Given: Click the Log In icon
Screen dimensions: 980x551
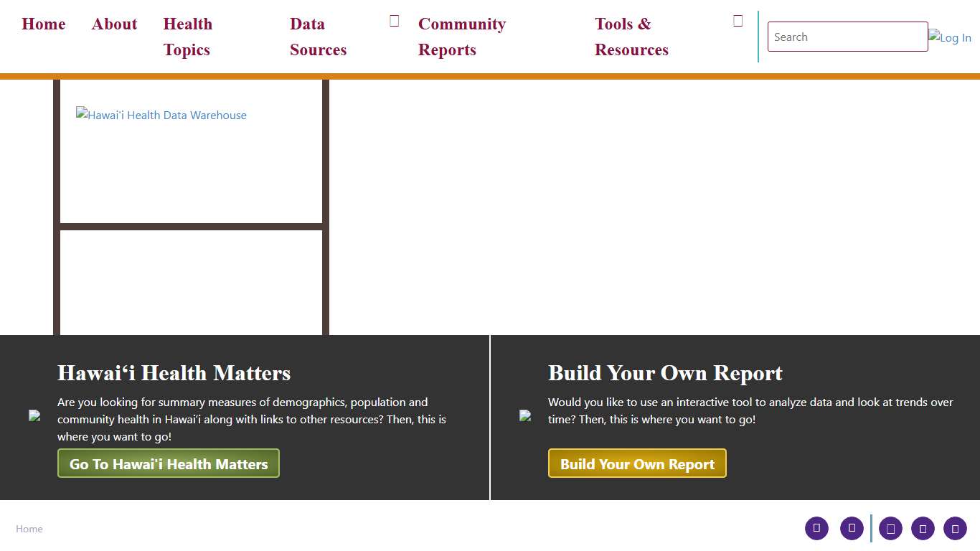Looking at the screenshot, I should [950, 37].
